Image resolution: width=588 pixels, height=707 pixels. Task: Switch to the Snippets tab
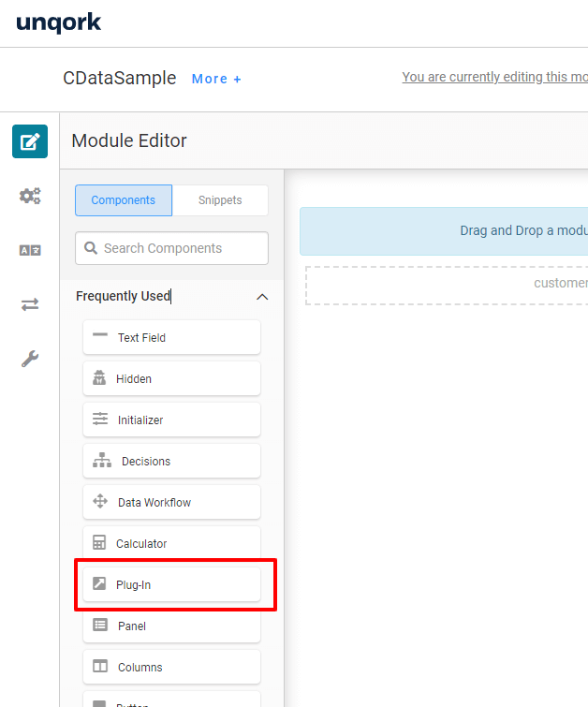[220, 200]
